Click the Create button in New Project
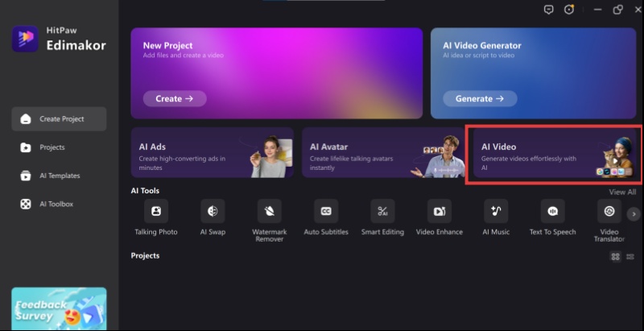This screenshot has width=644, height=331. pos(175,98)
